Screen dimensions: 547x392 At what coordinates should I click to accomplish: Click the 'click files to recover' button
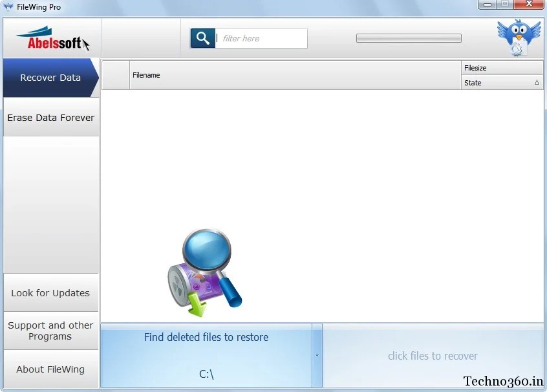pyautogui.click(x=433, y=355)
